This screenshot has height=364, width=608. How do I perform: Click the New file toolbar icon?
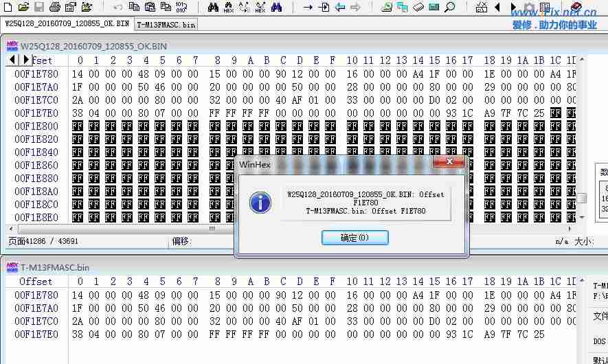(x=8, y=8)
